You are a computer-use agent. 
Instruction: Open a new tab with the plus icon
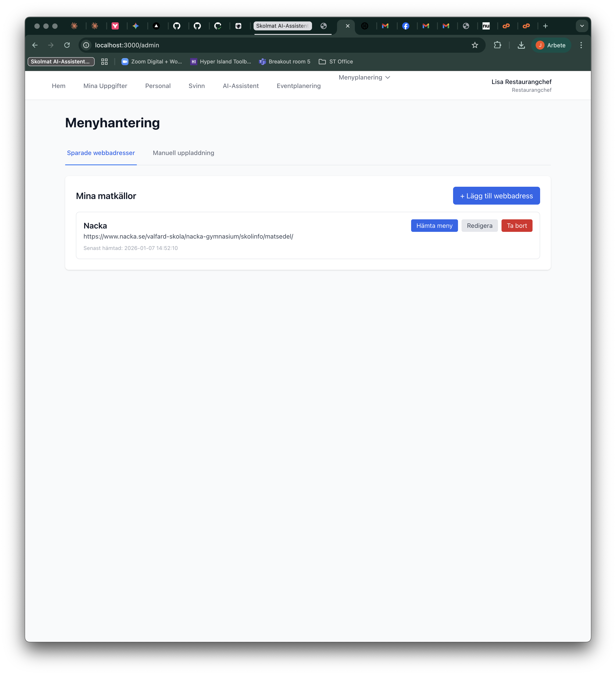[x=545, y=26]
